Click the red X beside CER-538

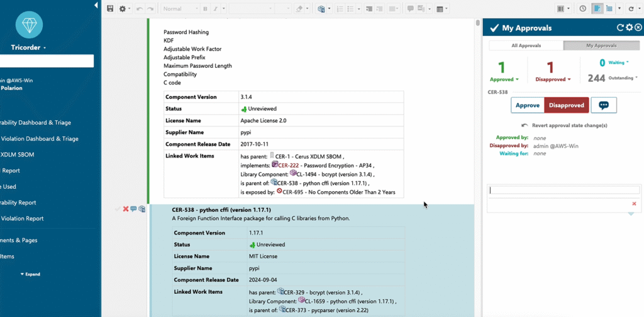click(126, 209)
